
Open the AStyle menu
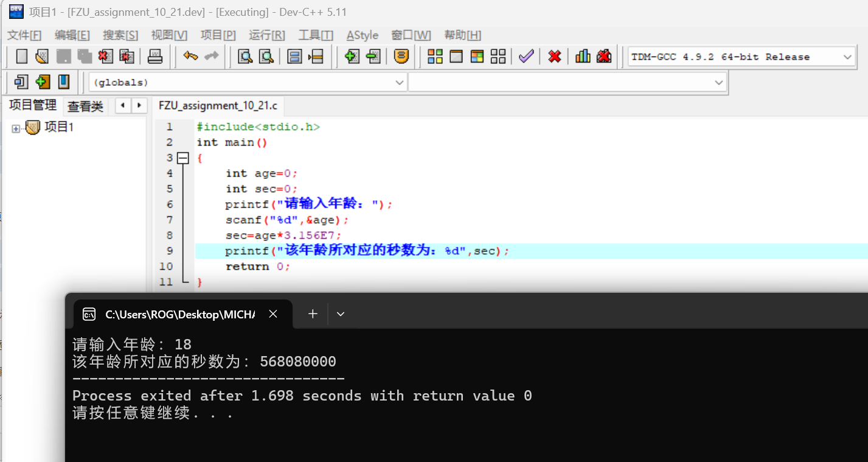[363, 35]
